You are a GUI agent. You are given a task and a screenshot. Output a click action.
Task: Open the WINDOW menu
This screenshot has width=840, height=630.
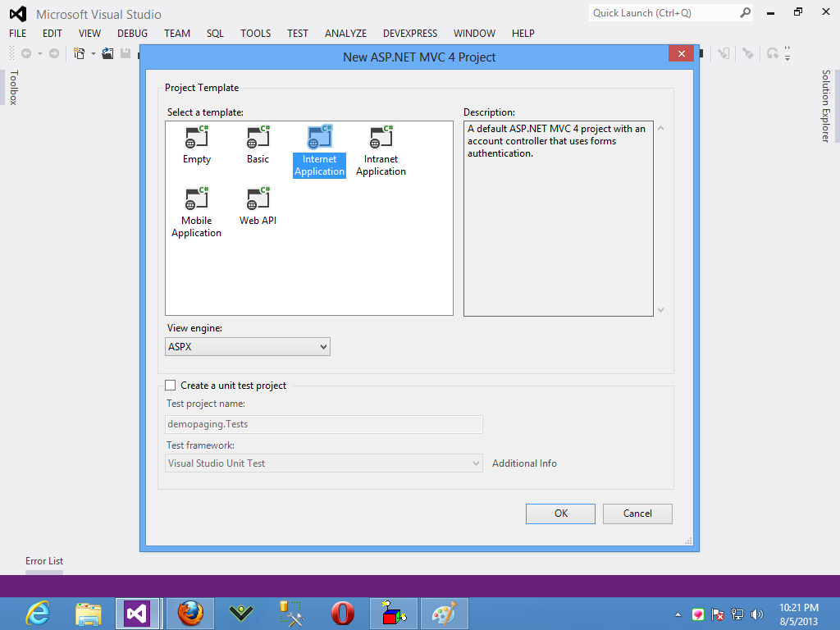474,33
